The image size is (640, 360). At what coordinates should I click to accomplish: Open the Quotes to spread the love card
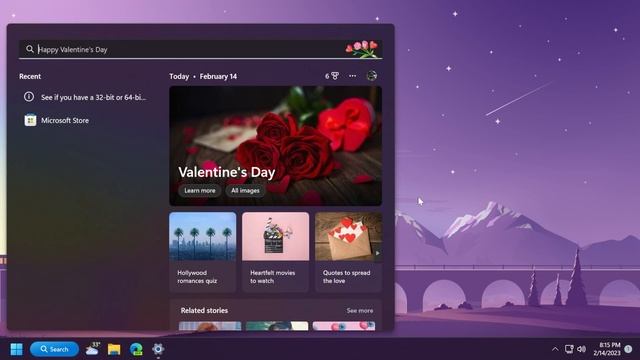pyautogui.click(x=349, y=251)
